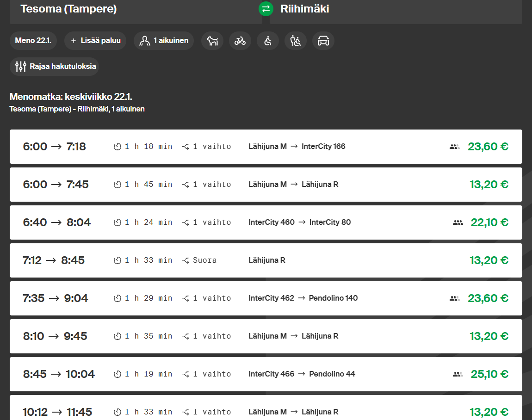532x420 pixels.
Task: Change passenger count from 1 aikuinen
Action: 164,41
